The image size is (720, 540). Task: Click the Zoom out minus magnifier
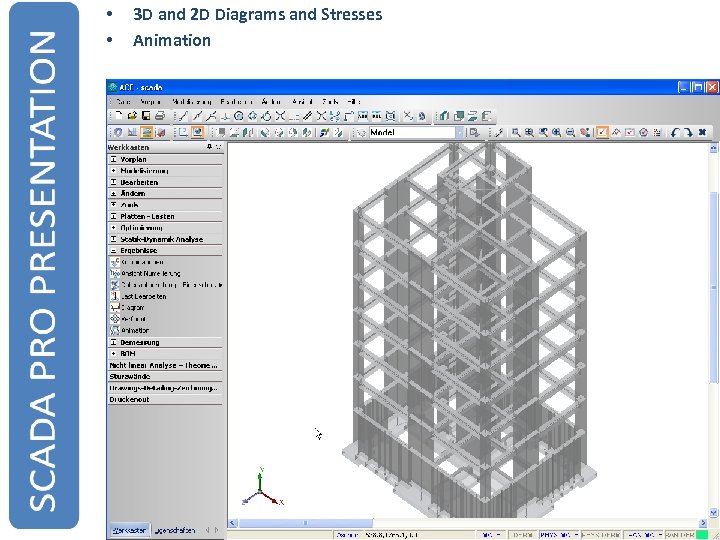(570, 133)
